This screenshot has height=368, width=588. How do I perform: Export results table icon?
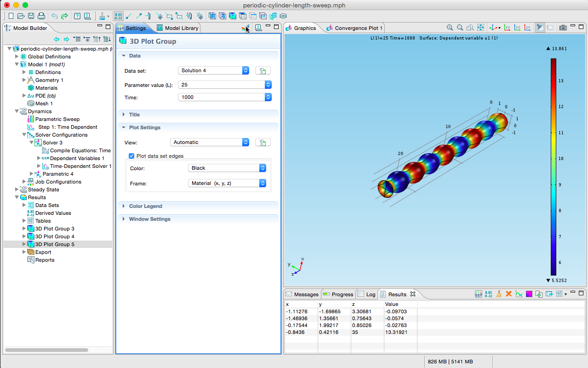[549, 293]
